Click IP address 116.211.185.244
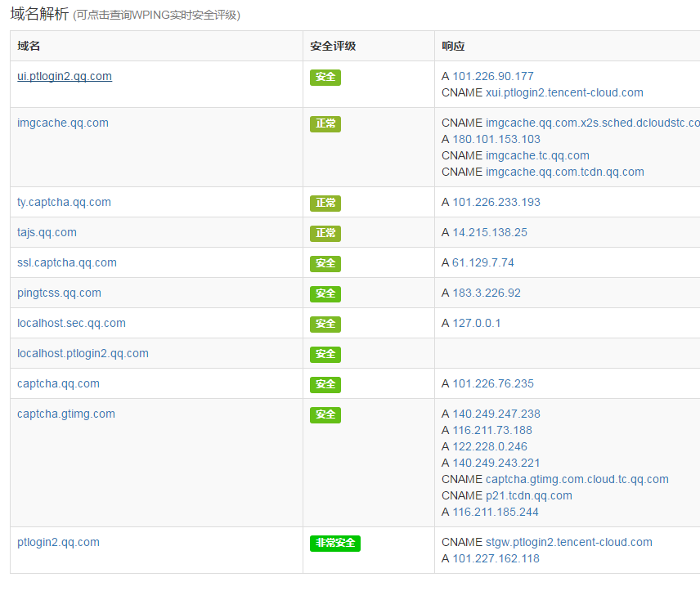This screenshot has width=700, height=591. pyautogui.click(x=496, y=512)
